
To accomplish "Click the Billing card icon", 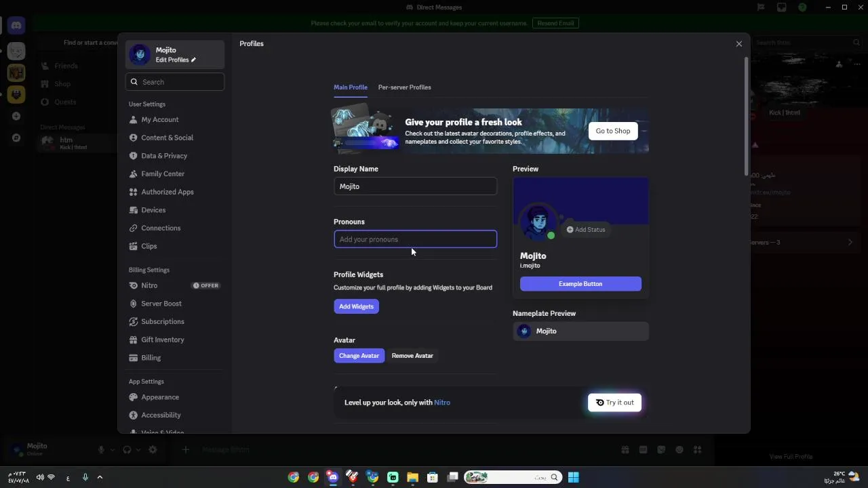I will click(134, 358).
